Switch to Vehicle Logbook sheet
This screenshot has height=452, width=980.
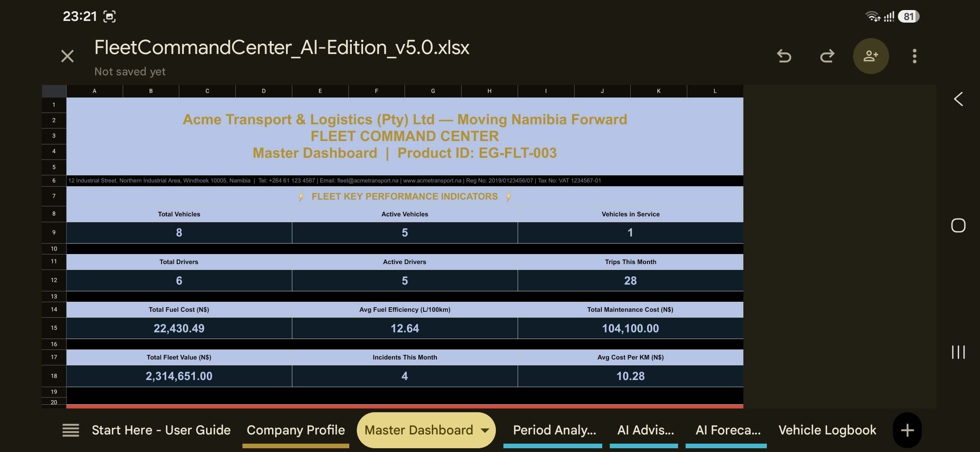click(x=827, y=430)
